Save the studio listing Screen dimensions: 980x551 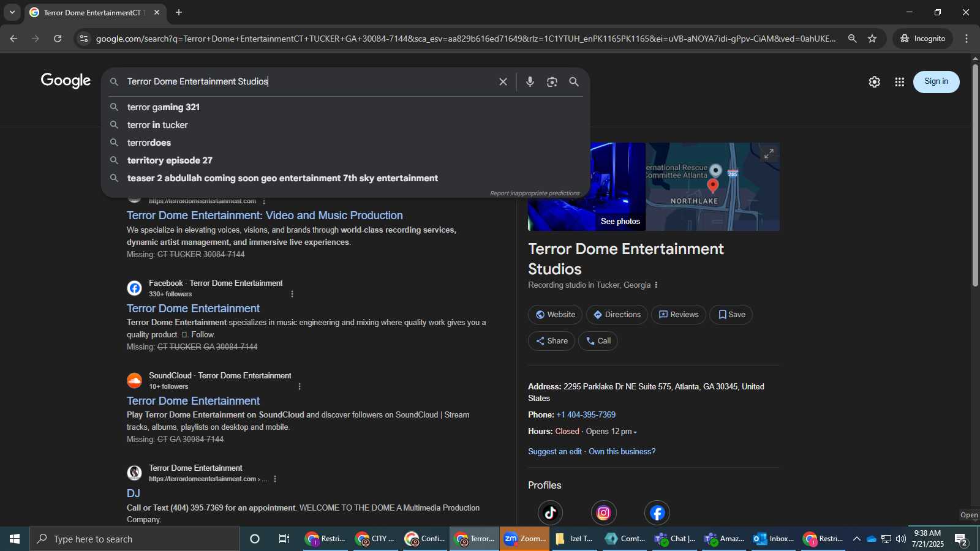[731, 315]
